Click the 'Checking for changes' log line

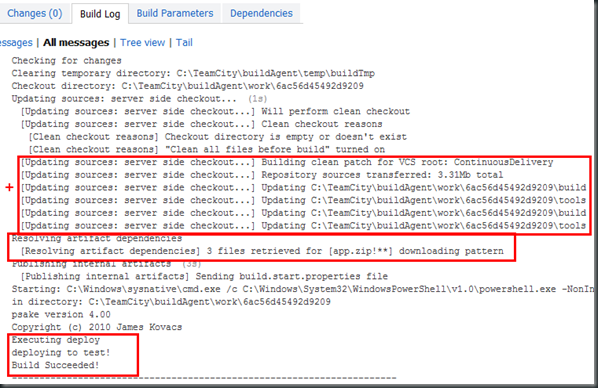coord(66,61)
